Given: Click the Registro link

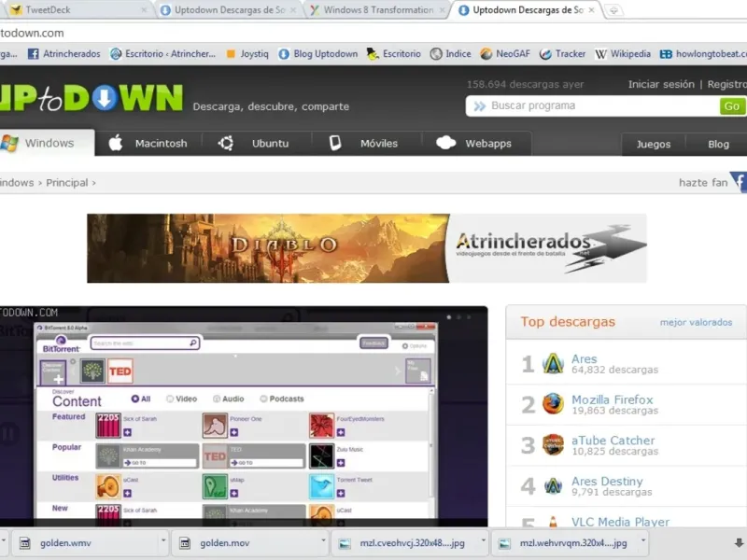Looking at the screenshot, I should [x=727, y=84].
